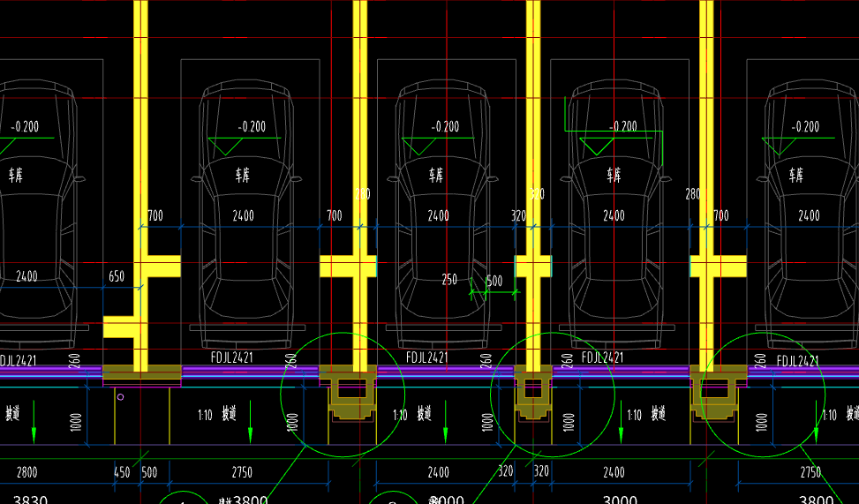The height and width of the screenshot is (504, 859).
Task: Click the "450" dimension value
Action: click(122, 472)
